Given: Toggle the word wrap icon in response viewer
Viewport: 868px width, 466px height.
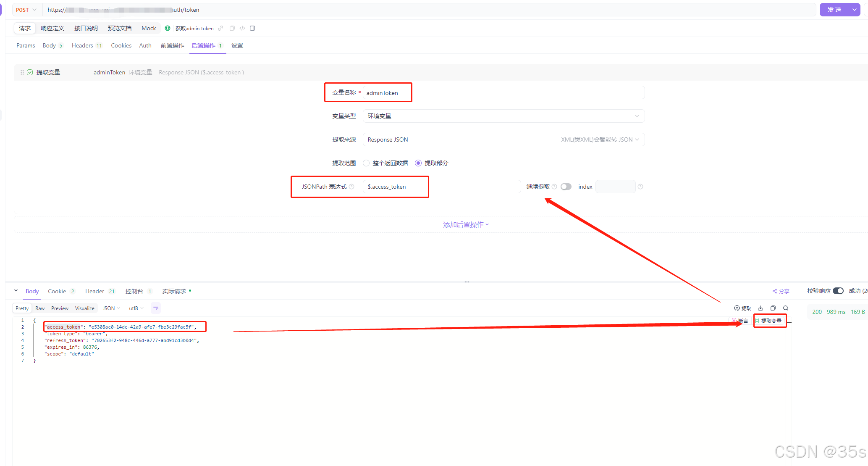Looking at the screenshot, I should tap(156, 308).
